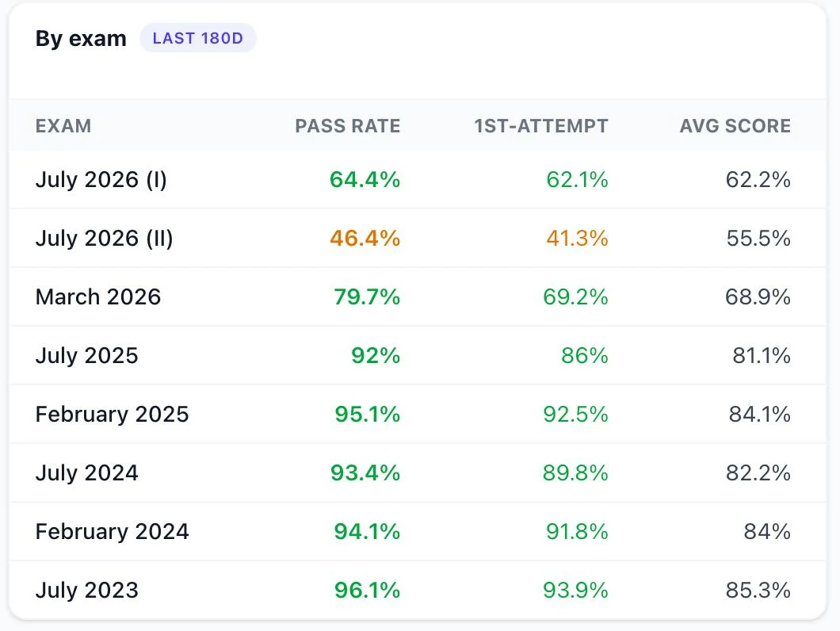The height and width of the screenshot is (631, 840).
Task: Open the July 2026 (I) exam row
Action: pos(418,180)
